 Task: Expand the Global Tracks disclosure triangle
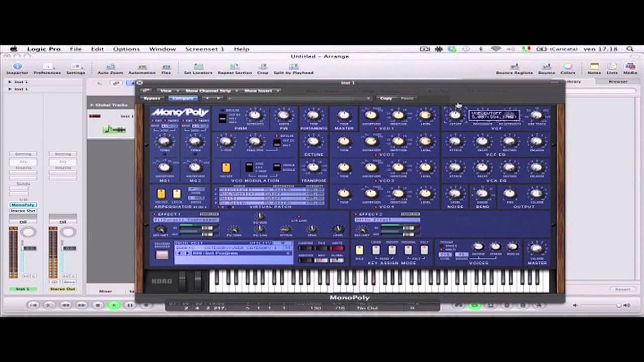pos(92,105)
